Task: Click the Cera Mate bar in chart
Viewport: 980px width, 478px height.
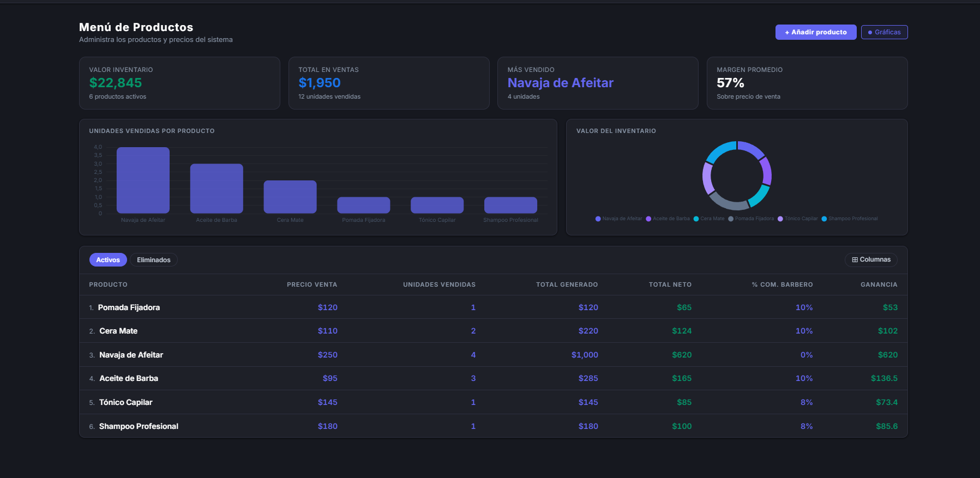Action: pyautogui.click(x=290, y=197)
